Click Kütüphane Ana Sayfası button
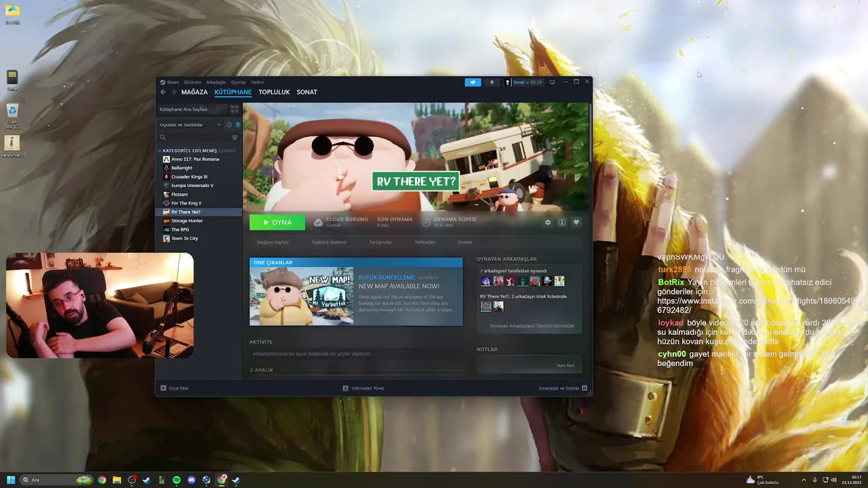The width and height of the screenshot is (868, 488). 192,109
